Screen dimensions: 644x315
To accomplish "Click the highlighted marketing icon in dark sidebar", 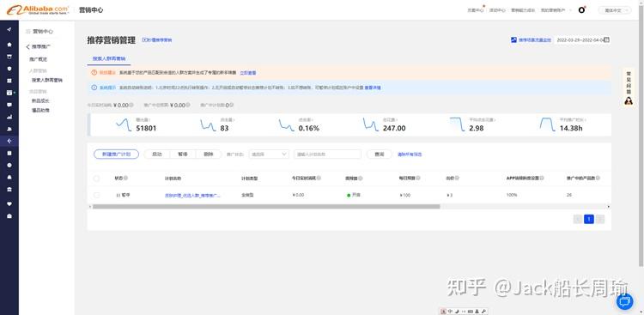I will [x=9, y=141].
